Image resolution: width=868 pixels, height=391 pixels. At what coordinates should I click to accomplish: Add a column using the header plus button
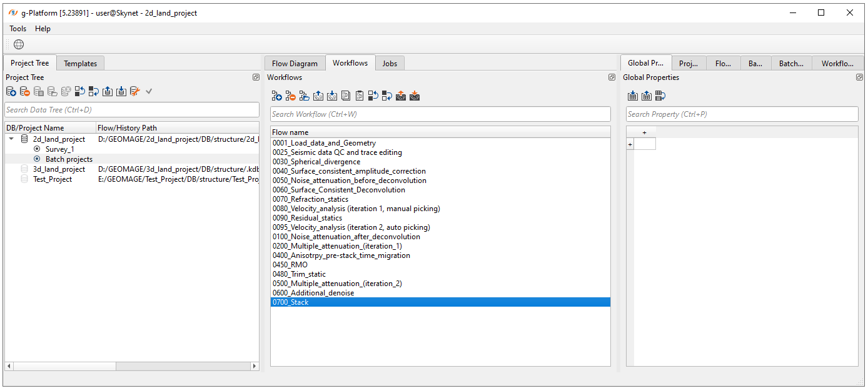(645, 132)
